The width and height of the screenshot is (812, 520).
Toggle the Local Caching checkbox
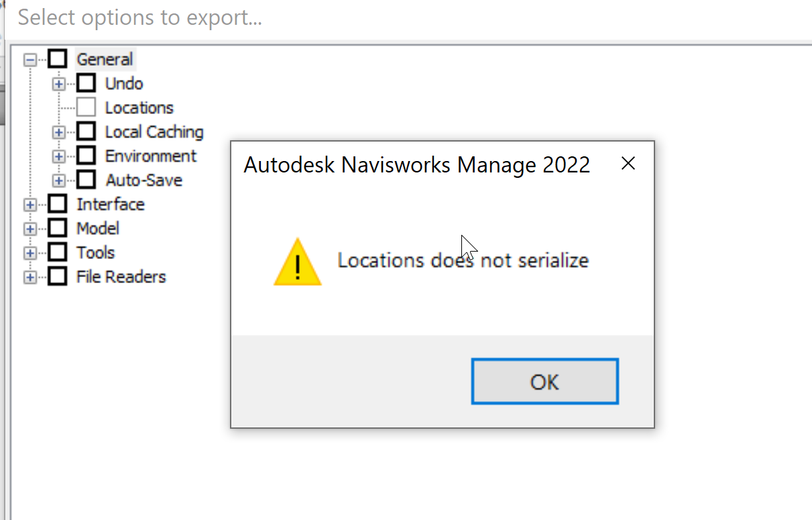86,132
